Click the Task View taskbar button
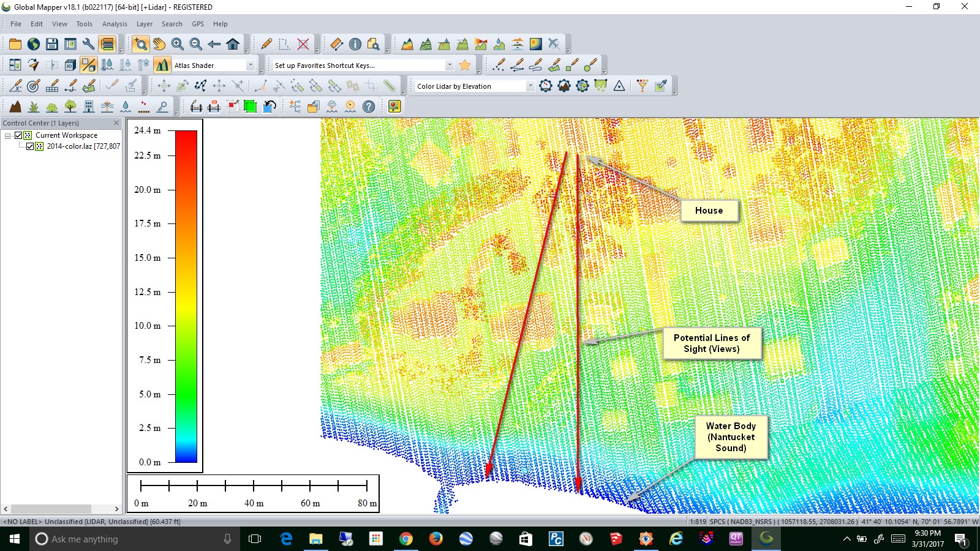The height and width of the screenshot is (551, 980). click(255, 539)
